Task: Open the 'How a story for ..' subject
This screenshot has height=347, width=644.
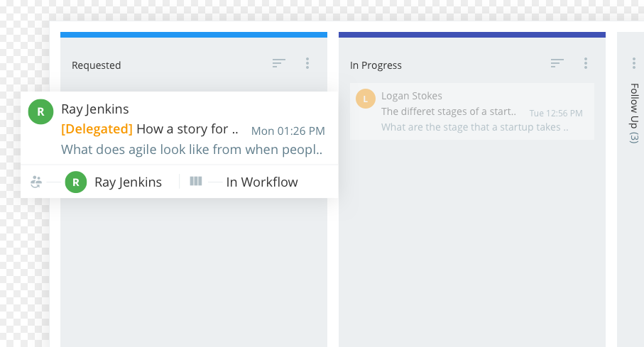Action: pos(187,129)
